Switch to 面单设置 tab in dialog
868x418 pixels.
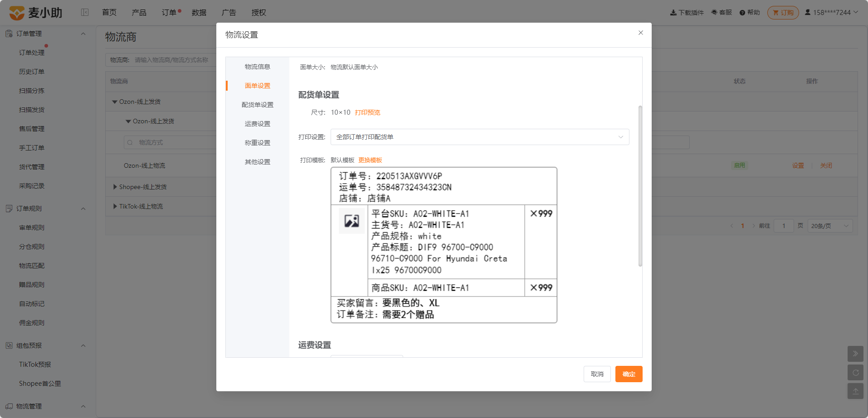point(258,86)
